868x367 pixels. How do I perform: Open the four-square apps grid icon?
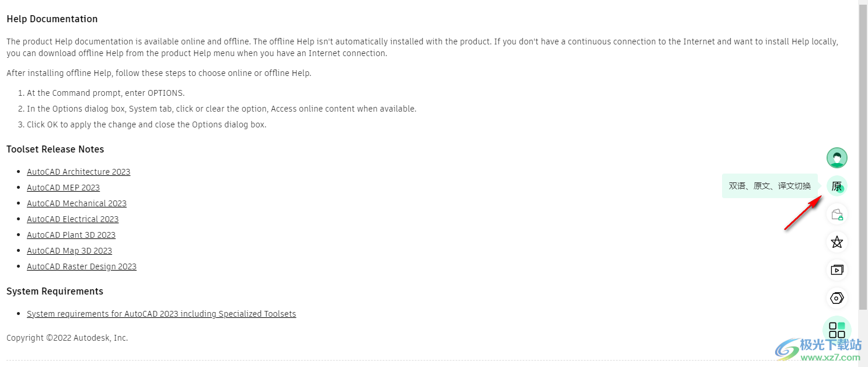tap(836, 330)
